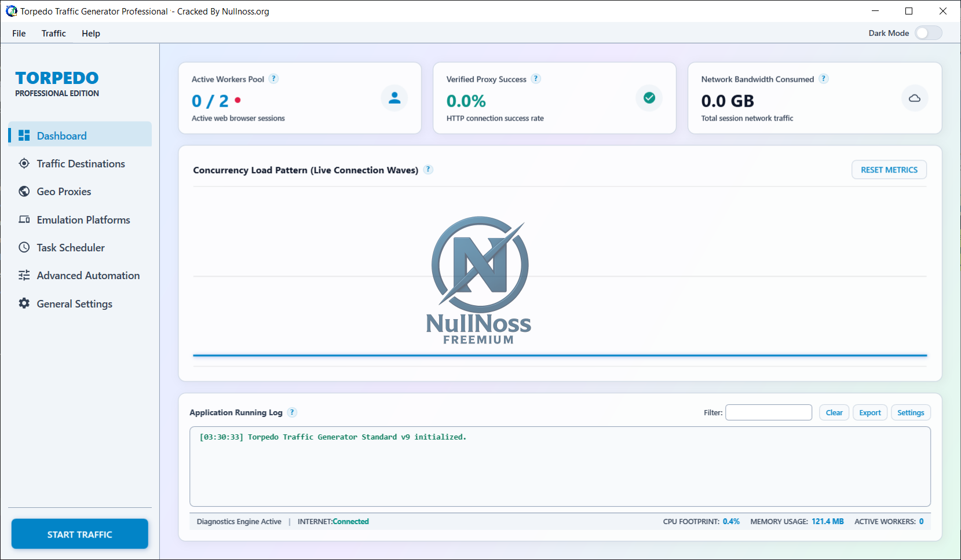Open the File menu

pyautogui.click(x=19, y=33)
